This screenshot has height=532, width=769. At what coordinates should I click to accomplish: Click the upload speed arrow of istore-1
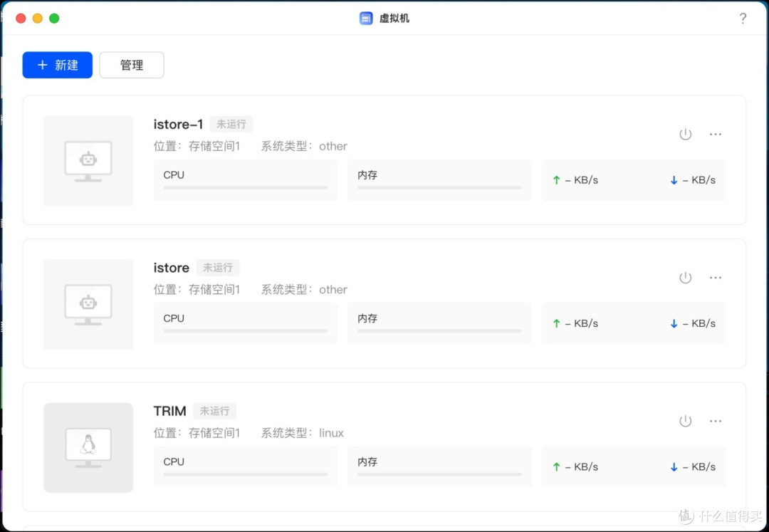(556, 180)
